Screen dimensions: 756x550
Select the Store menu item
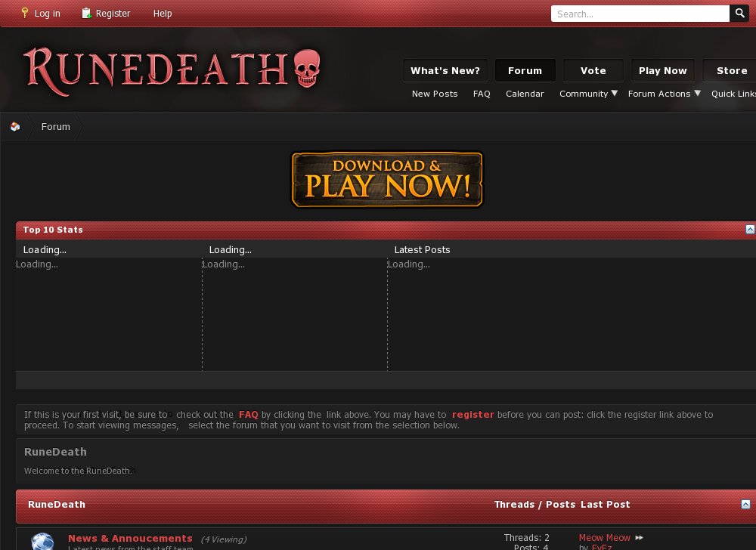pyautogui.click(x=730, y=70)
